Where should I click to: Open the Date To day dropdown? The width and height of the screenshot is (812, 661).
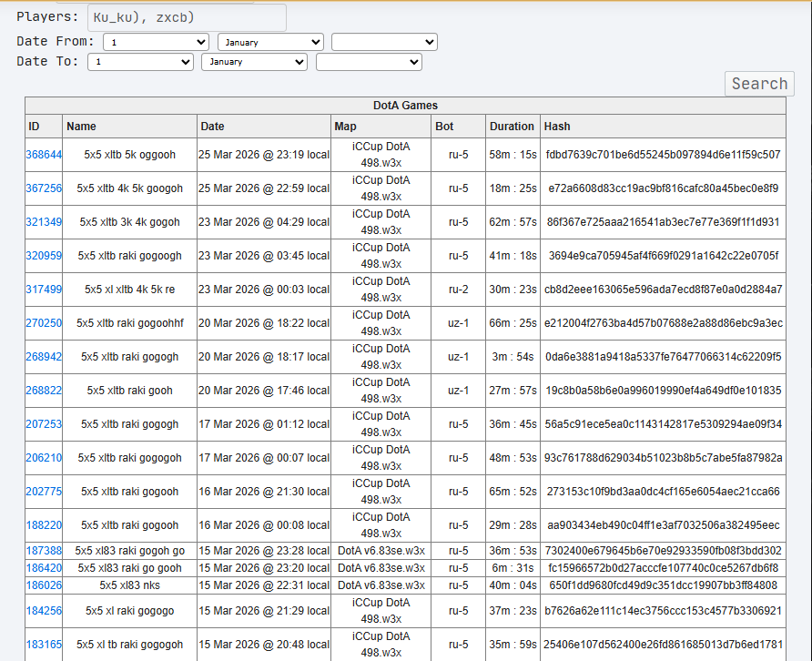[x=140, y=62]
